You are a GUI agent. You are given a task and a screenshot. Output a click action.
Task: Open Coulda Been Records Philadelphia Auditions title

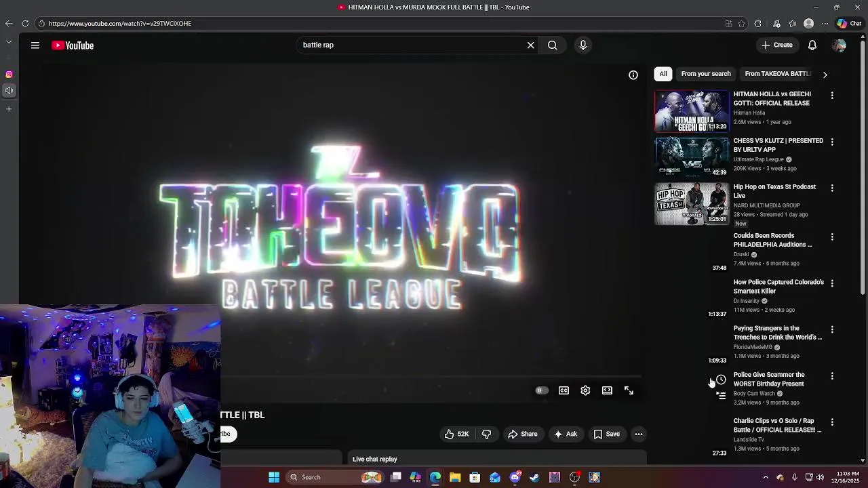tap(772, 240)
